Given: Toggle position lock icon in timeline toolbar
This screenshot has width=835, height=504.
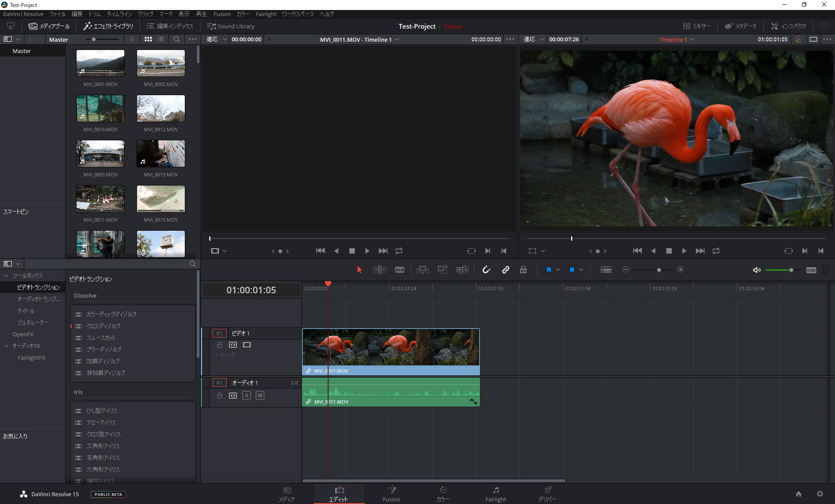Looking at the screenshot, I should (x=524, y=270).
